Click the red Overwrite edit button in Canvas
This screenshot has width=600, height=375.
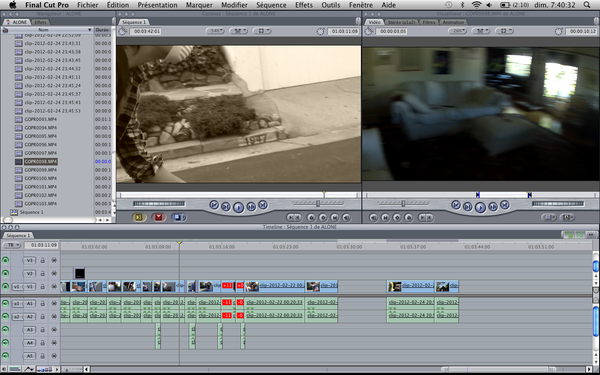(x=158, y=217)
